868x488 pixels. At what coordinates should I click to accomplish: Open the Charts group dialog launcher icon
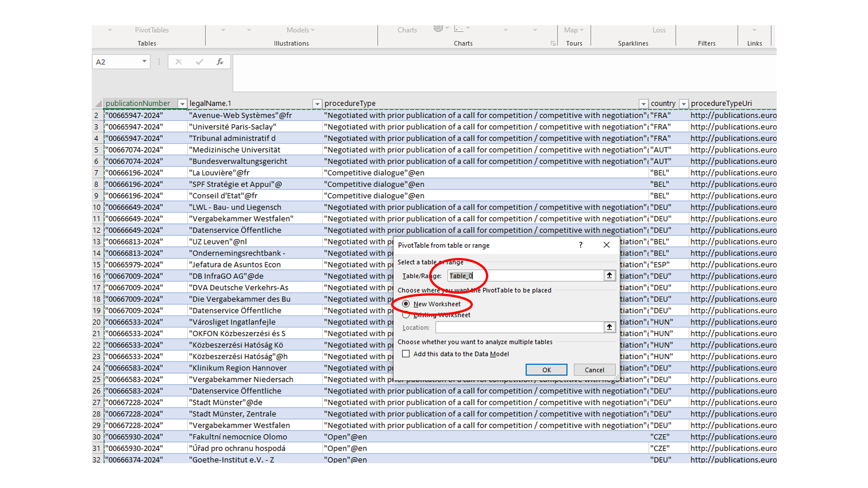pyautogui.click(x=553, y=43)
